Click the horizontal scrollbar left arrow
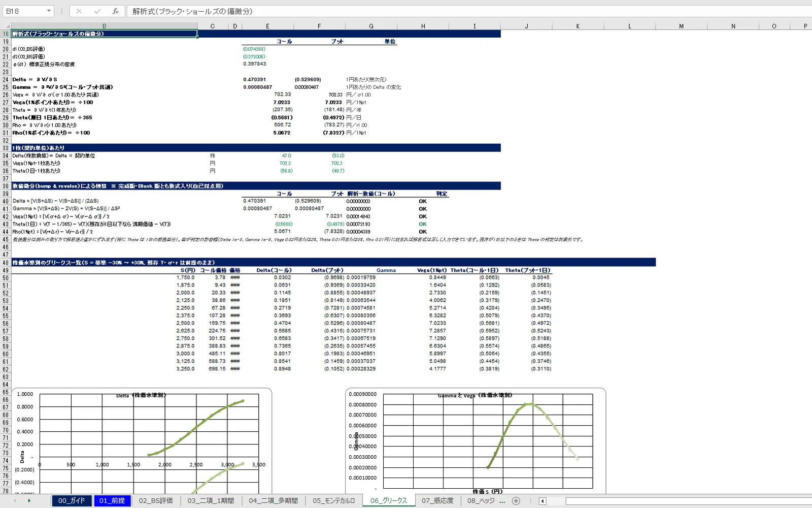This screenshot has height=508, width=812. (x=543, y=501)
